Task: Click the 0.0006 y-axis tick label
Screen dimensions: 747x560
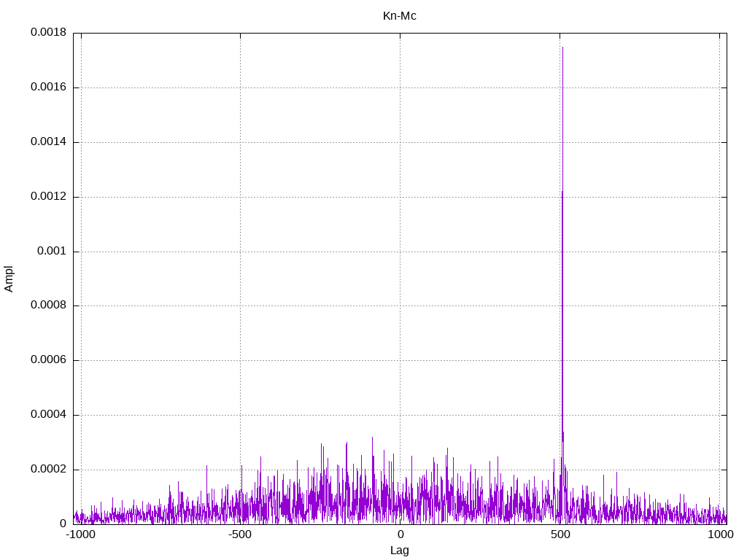Action: (48, 360)
